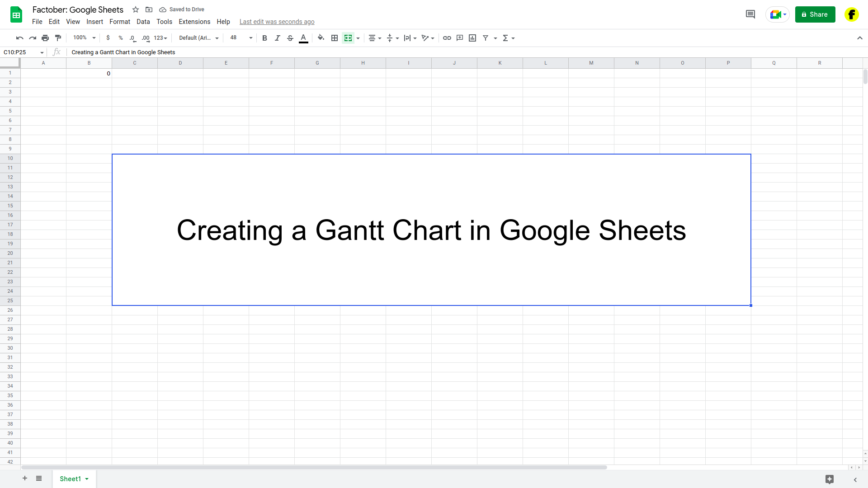Open vertical align dropdown
Screen dimensions: 868x488
point(393,38)
